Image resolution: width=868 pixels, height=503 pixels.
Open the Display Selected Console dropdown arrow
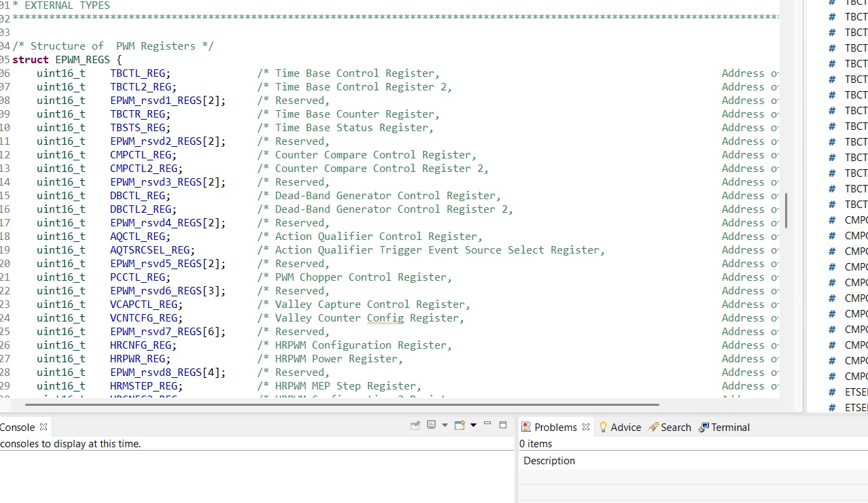(x=445, y=426)
